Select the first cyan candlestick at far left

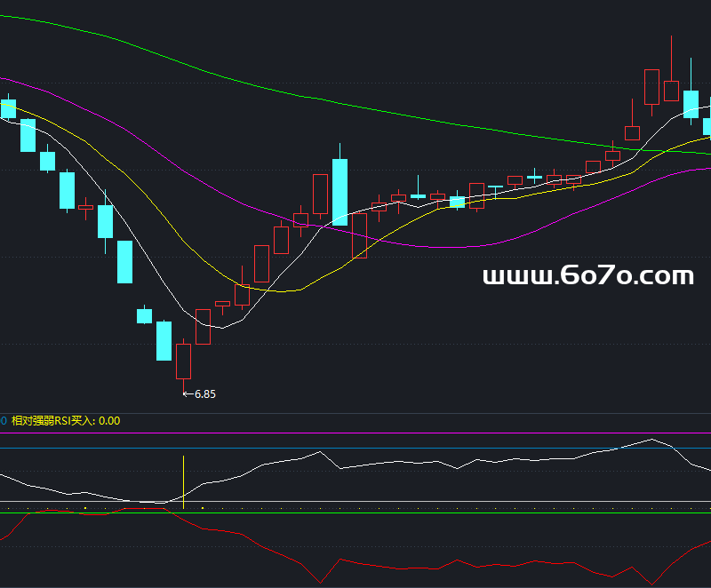9,109
